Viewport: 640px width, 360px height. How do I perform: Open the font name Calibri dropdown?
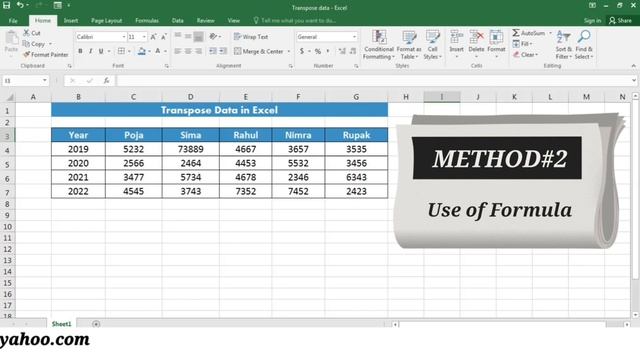pos(124,37)
